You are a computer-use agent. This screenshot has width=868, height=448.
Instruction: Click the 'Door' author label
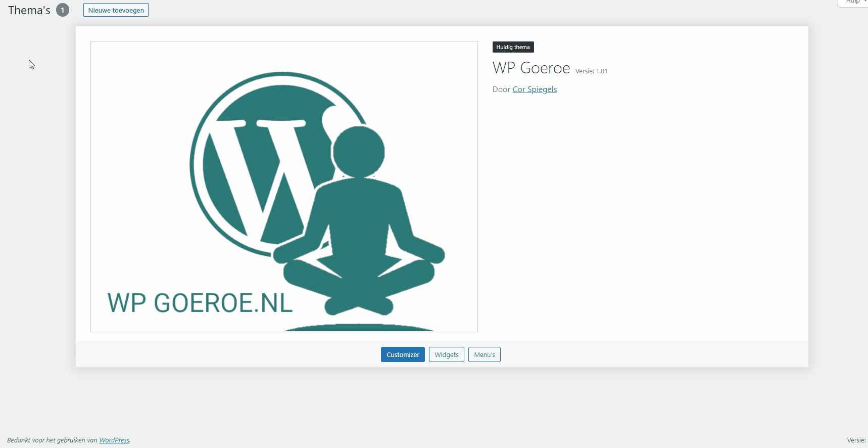click(501, 89)
